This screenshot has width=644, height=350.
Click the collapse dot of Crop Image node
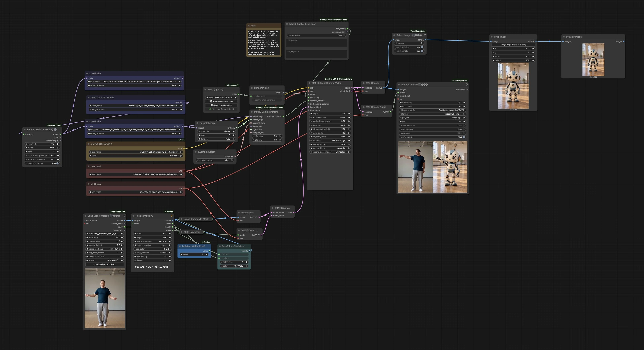[x=492, y=37]
